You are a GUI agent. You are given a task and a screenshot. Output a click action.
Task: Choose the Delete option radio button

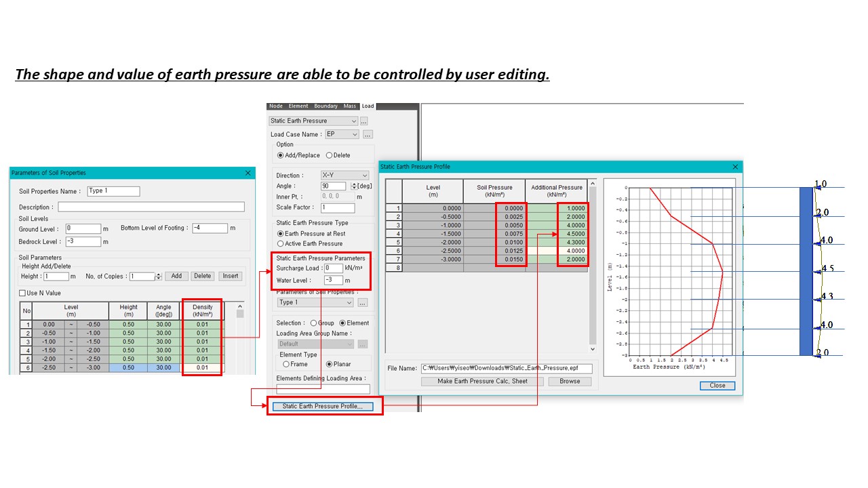coord(330,155)
